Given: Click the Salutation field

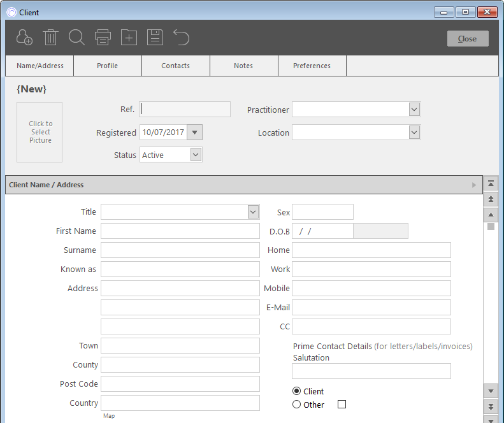Looking at the screenshot, I should pos(371,371).
